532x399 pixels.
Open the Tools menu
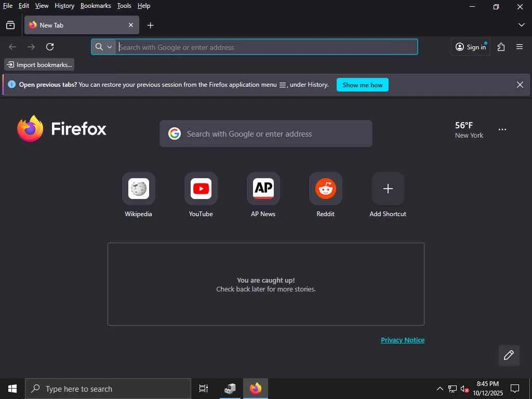point(124,6)
